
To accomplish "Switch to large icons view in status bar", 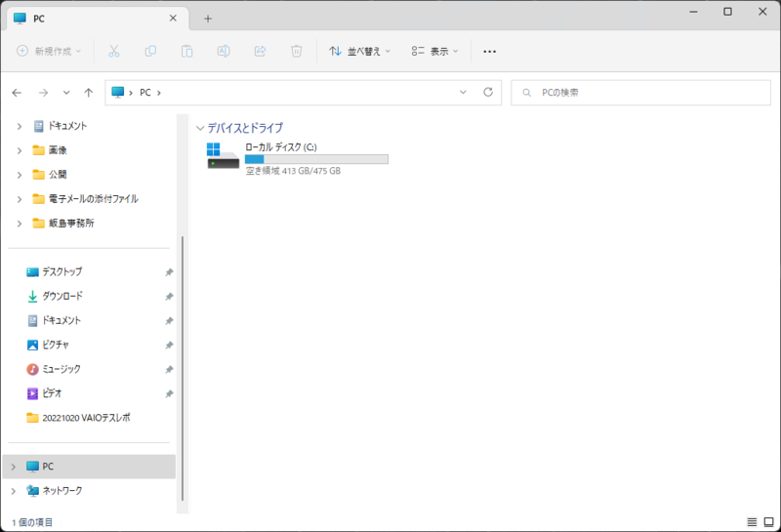I will click(768, 522).
